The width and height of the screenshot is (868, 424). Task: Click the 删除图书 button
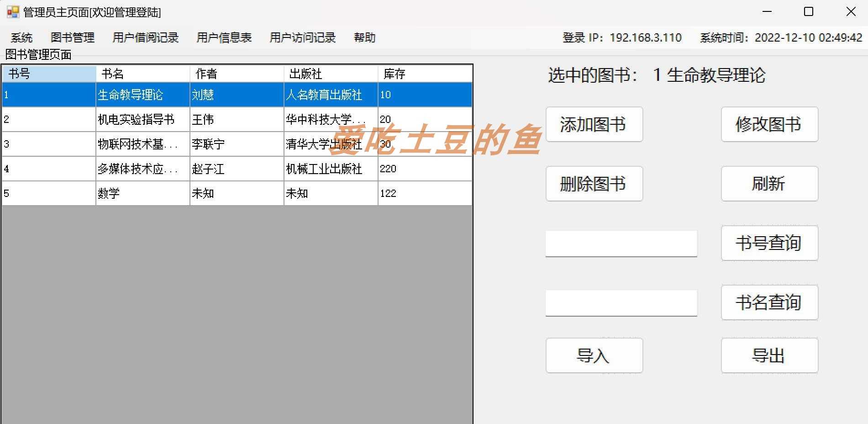pos(594,184)
